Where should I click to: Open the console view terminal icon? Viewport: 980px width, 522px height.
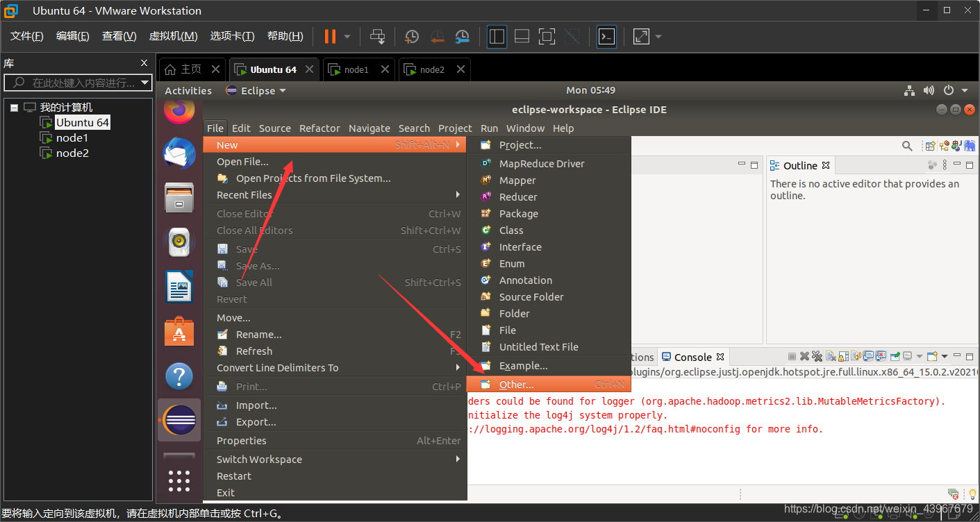(x=606, y=36)
